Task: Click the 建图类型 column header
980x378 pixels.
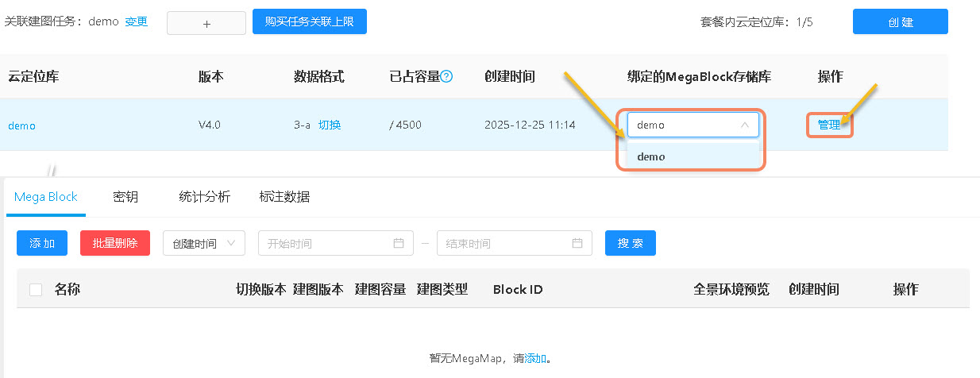Action: [x=442, y=289]
